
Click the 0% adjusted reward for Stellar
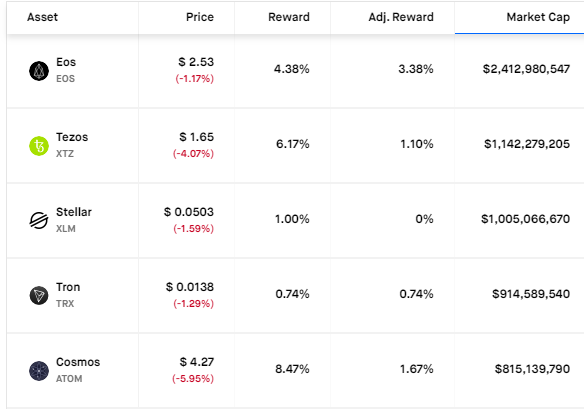pyautogui.click(x=425, y=219)
